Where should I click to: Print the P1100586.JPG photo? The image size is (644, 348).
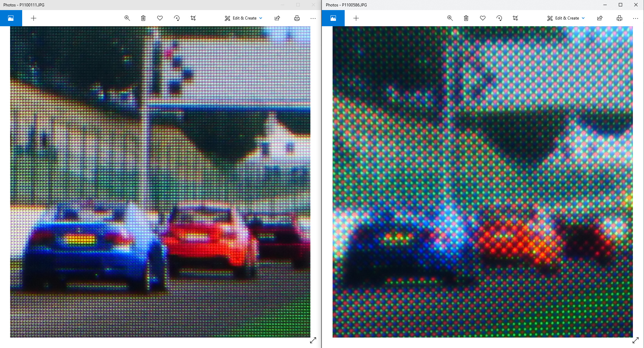619,18
